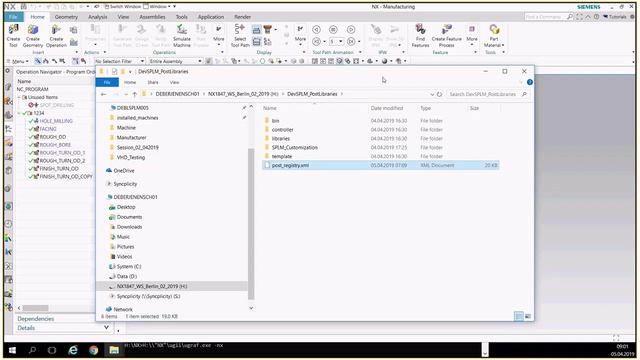This screenshot has height=360, width=640.
Task: Open the template folder
Action: point(282,157)
